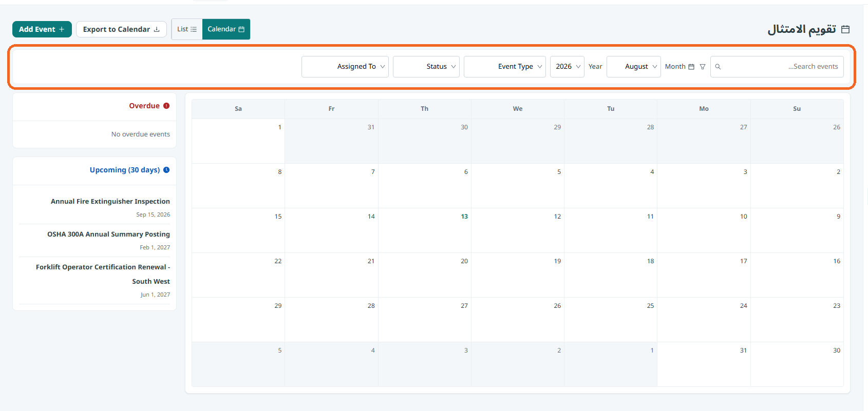Click the search magnifier icon
Viewport: 868px width, 411px height.
click(718, 67)
